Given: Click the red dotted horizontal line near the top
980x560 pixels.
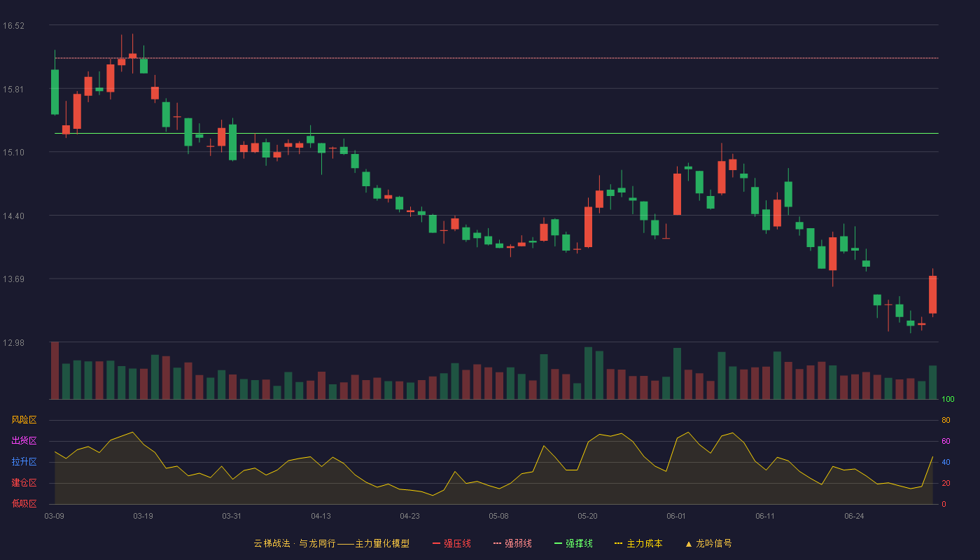Looking at the screenshot, I should [496, 58].
